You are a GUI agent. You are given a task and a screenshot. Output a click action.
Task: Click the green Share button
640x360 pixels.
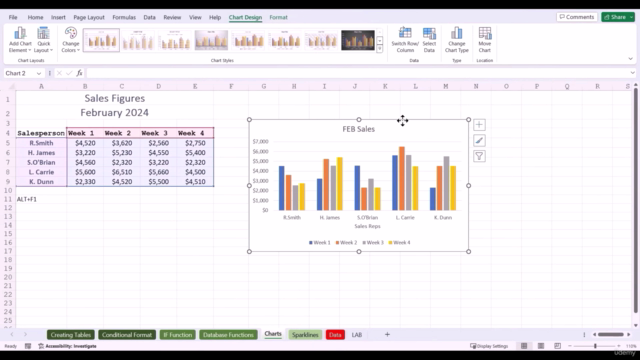coord(615,17)
